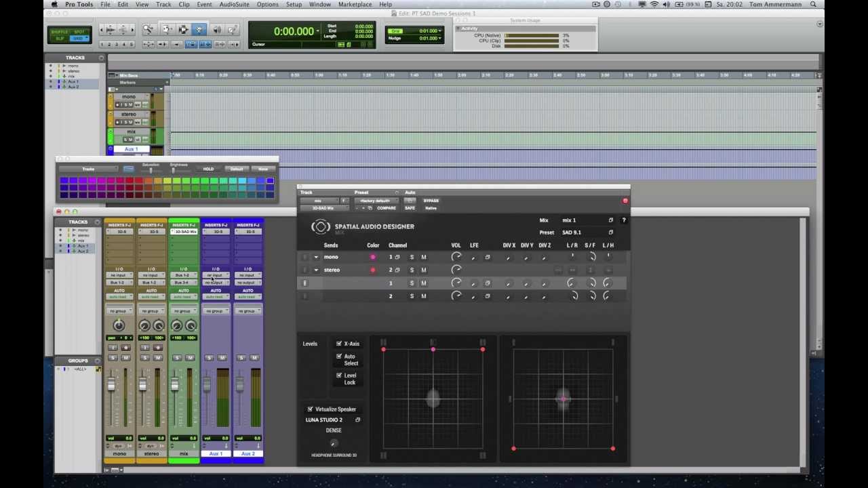Click the Default button in the color palette
Screen dimensions: 868x488
tap(236, 169)
